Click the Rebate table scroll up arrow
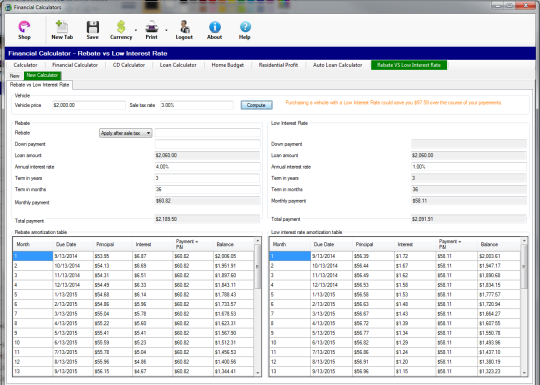The image size is (540, 385). (x=257, y=240)
